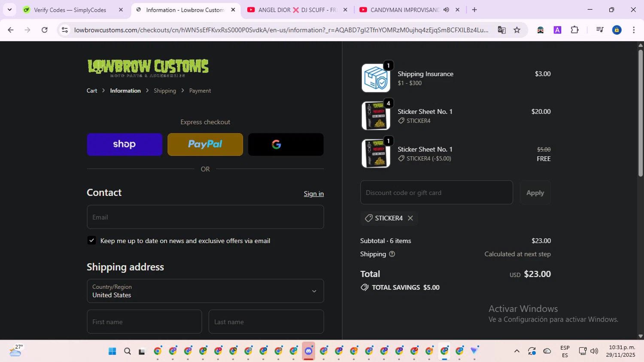Screen dimensions: 644x362
Task: Open Discord from the taskbar
Action: pyautogui.click(x=309, y=351)
